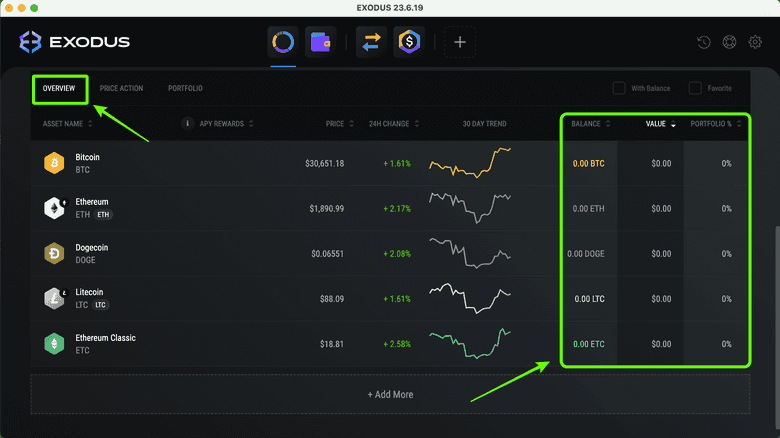Image resolution: width=780 pixels, height=438 pixels.
Task: Click the Dogecoin 30 day trend chart
Action: click(x=469, y=253)
